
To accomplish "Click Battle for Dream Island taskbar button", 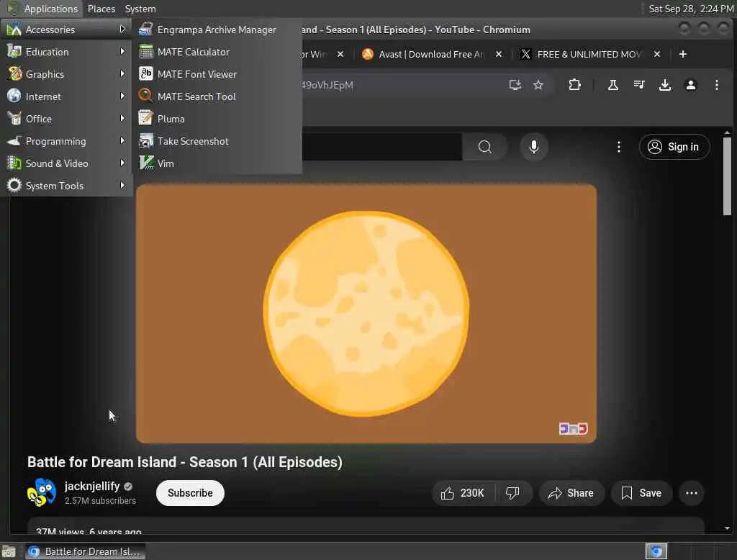I will (85, 551).
